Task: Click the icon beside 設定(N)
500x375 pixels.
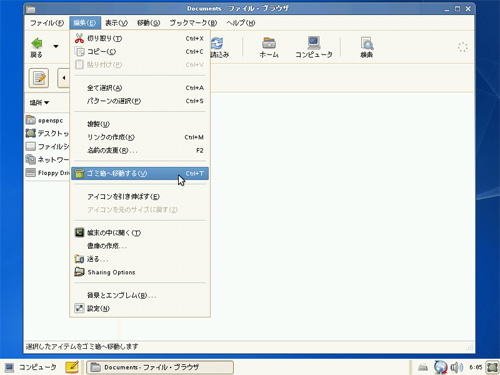Action: (79, 308)
